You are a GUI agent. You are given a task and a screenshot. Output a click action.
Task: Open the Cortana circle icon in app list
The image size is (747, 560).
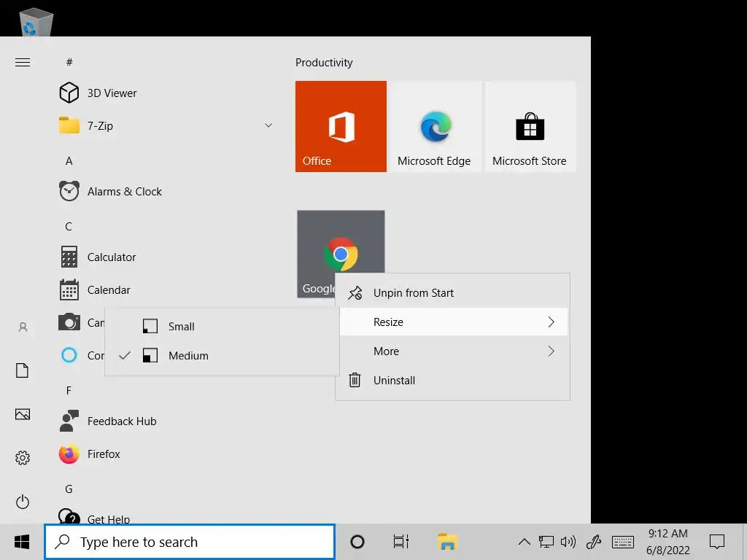click(69, 355)
